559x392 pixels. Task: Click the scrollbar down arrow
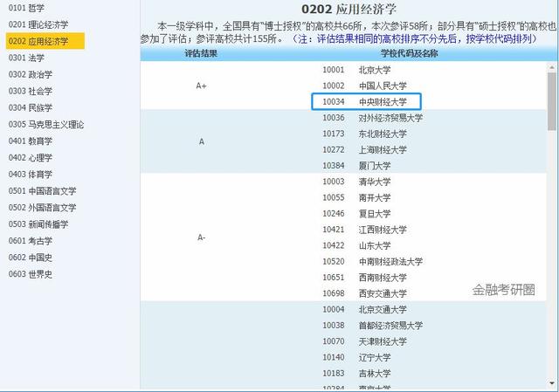pos(552,383)
